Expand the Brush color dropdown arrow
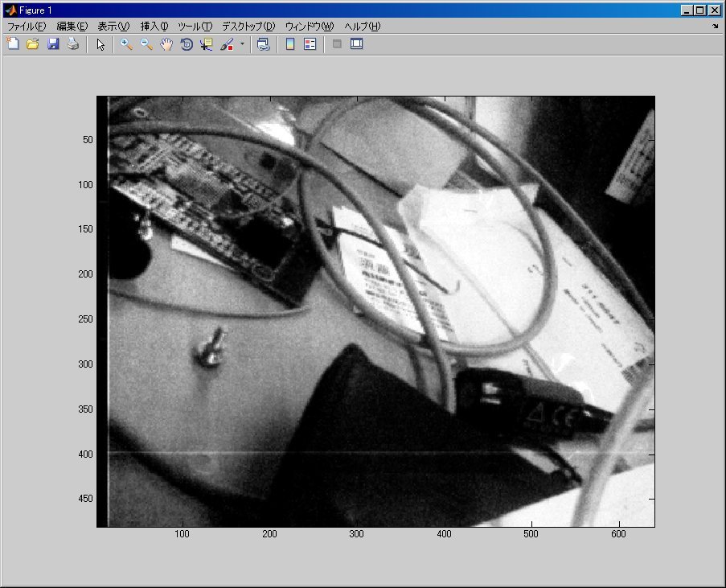 click(242, 44)
